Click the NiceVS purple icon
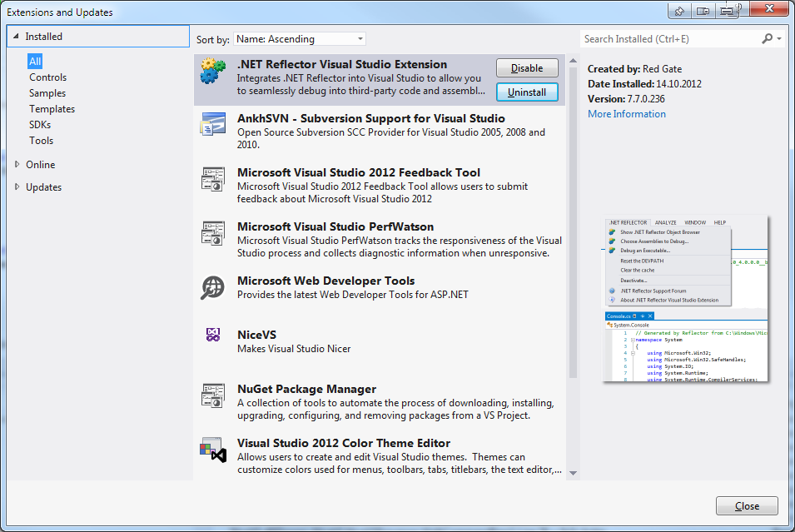This screenshot has height=532, width=795. click(213, 335)
